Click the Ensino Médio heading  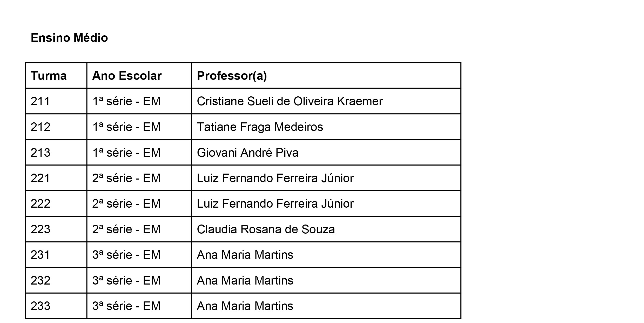69,38
